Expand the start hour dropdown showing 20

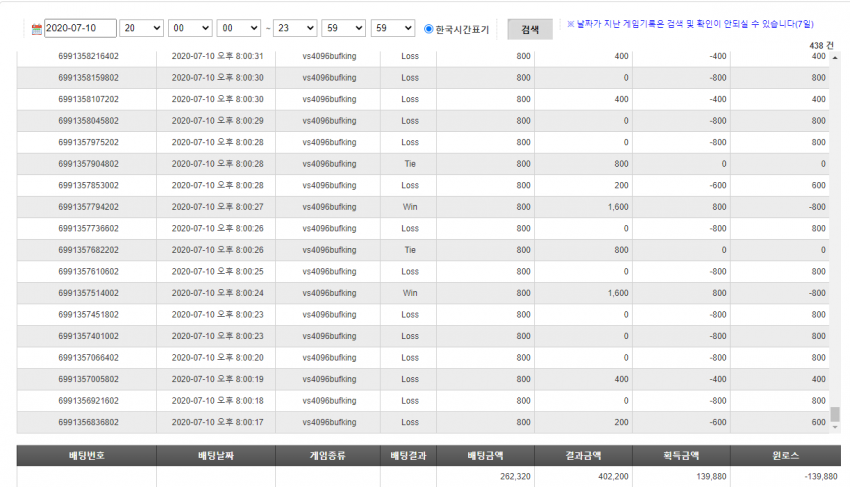tap(141, 28)
